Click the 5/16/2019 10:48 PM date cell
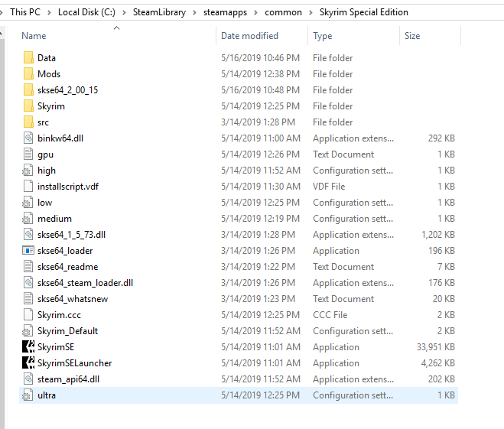 (x=260, y=90)
